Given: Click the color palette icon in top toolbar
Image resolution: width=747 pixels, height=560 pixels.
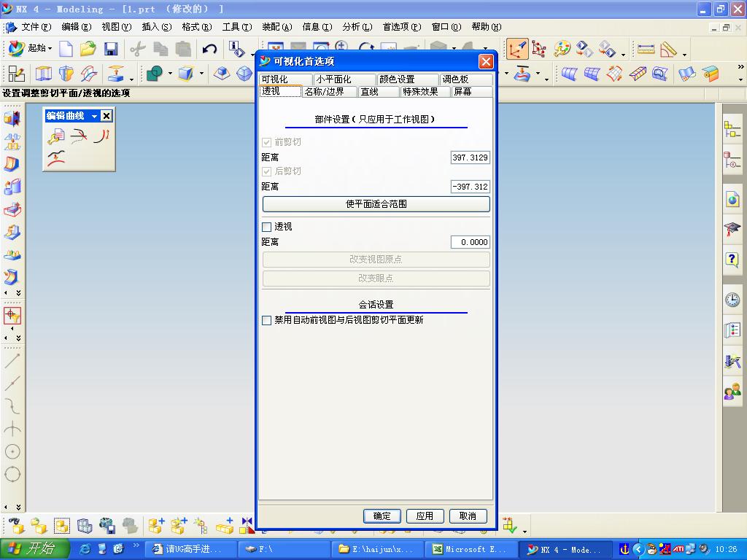Looking at the screenshot, I should tap(562, 49).
